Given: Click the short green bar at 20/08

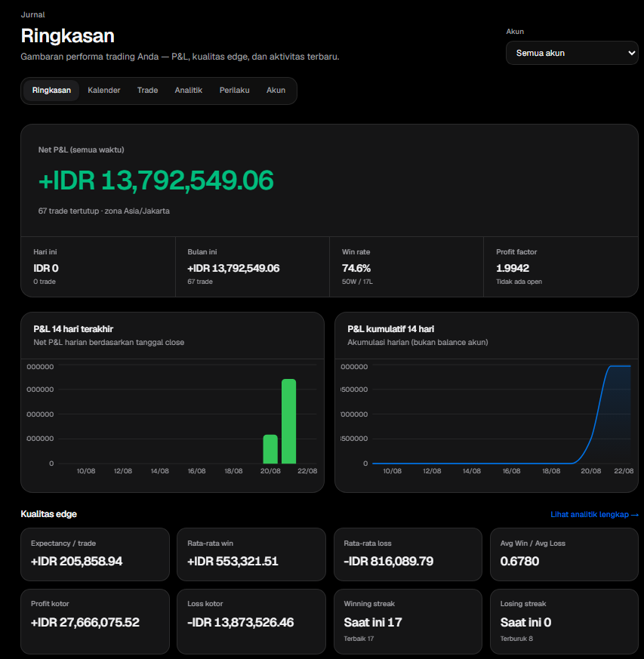Looking at the screenshot, I should click(270, 449).
